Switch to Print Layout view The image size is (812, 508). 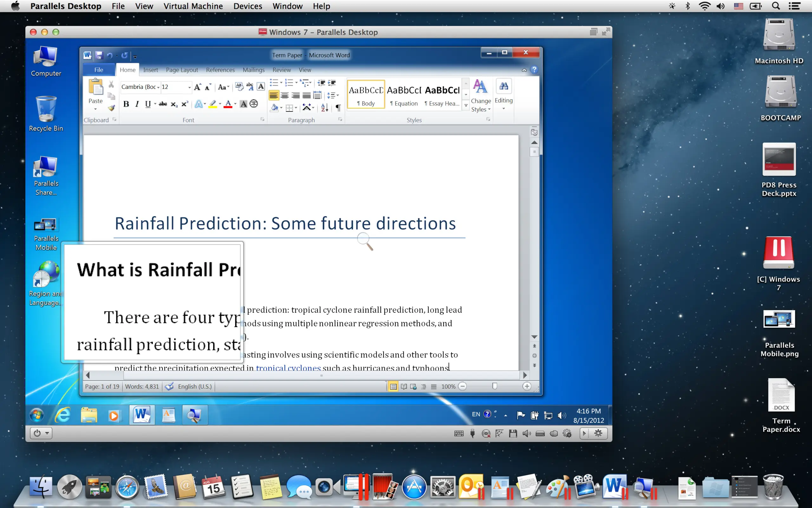(x=393, y=386)
